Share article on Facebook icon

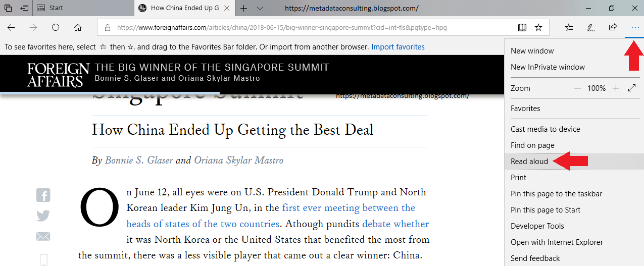coord(43,195)
